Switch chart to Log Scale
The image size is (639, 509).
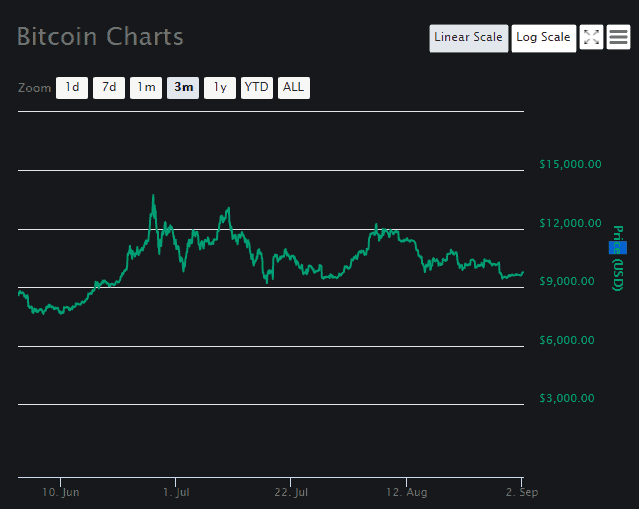coord(544,38)
